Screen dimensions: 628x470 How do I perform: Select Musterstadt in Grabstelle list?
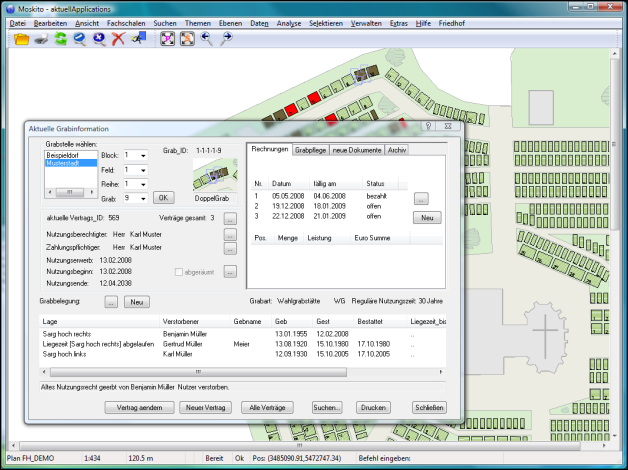tap(71, 163)
